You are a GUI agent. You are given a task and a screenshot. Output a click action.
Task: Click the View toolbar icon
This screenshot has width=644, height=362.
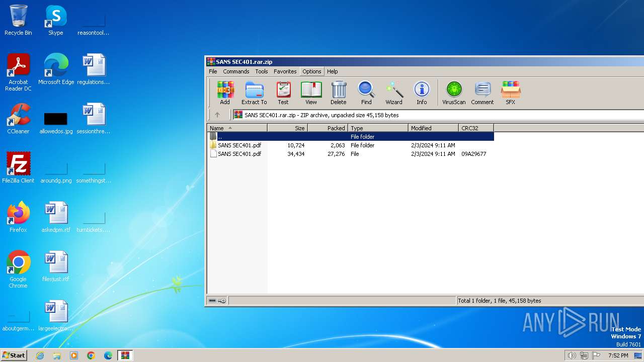coord(311,93)
